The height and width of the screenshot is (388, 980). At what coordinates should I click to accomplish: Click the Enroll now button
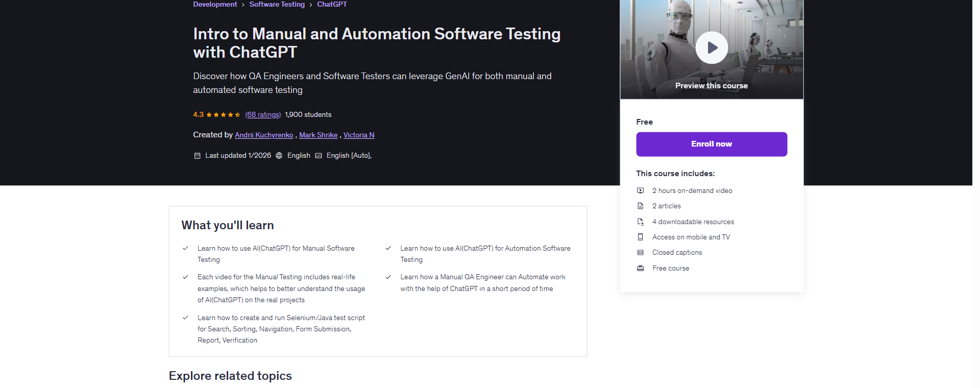pyautogui.click(x=712, y=144)
